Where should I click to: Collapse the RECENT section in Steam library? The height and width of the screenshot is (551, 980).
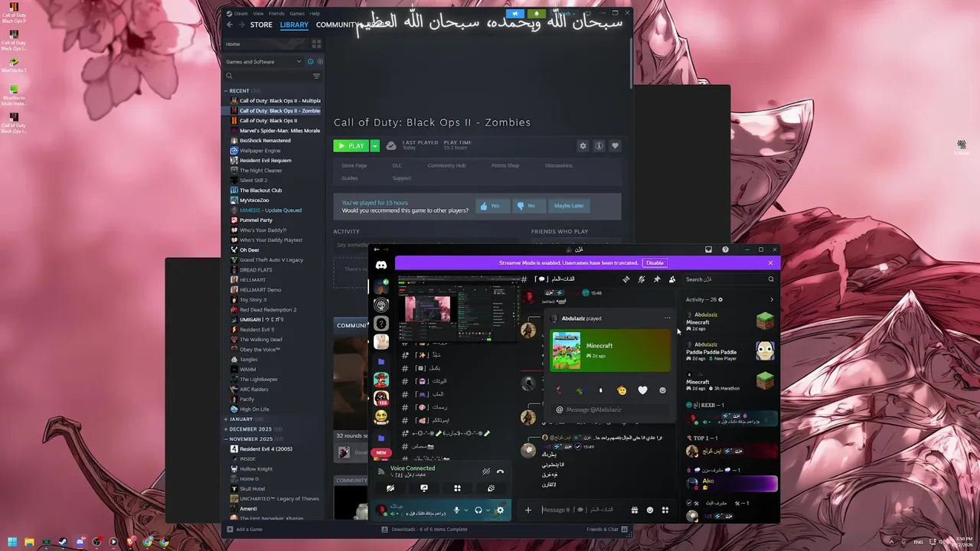[x=226, y=91]
